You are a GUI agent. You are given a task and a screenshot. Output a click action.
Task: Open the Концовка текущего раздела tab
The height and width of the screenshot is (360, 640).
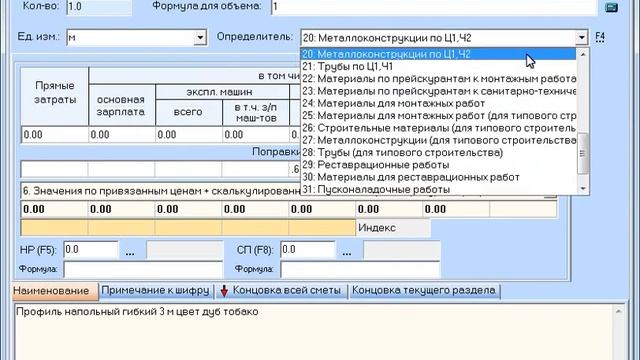pos(424,291)
